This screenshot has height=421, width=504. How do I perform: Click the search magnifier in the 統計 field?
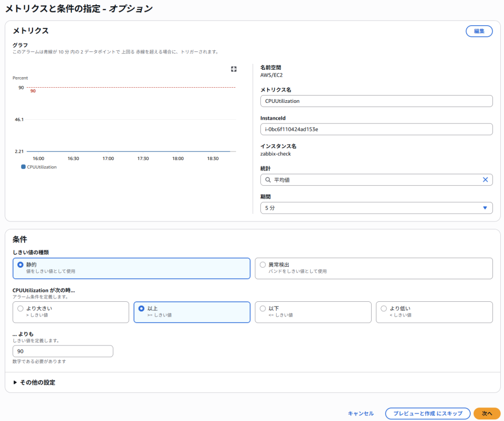[269, 180]
